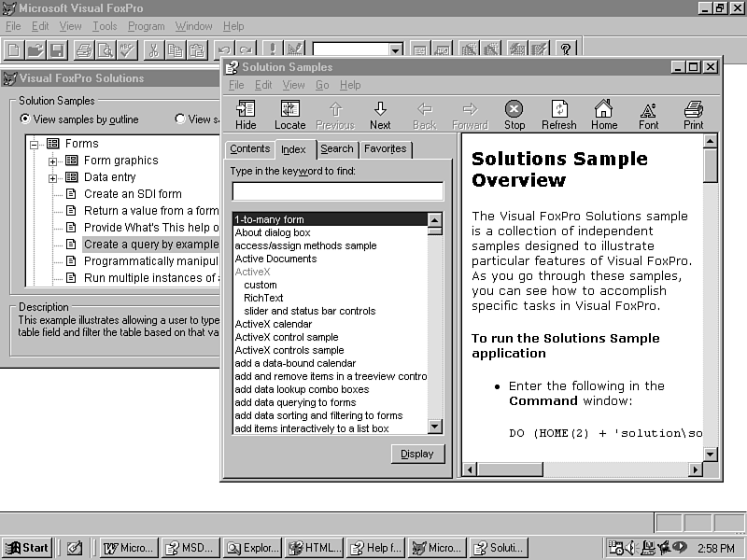
Task: Collapse the Forms tree node
Action: click(36, 144)
